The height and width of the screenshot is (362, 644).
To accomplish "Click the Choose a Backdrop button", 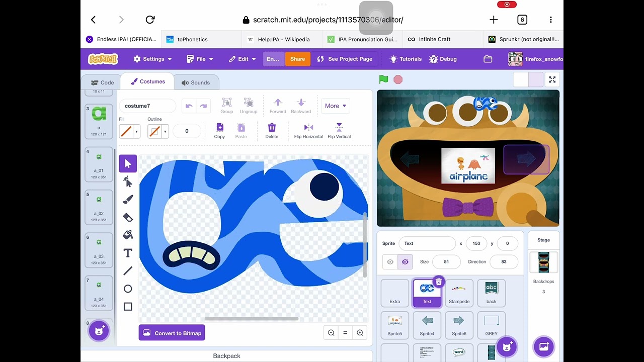I will (544, 346).
